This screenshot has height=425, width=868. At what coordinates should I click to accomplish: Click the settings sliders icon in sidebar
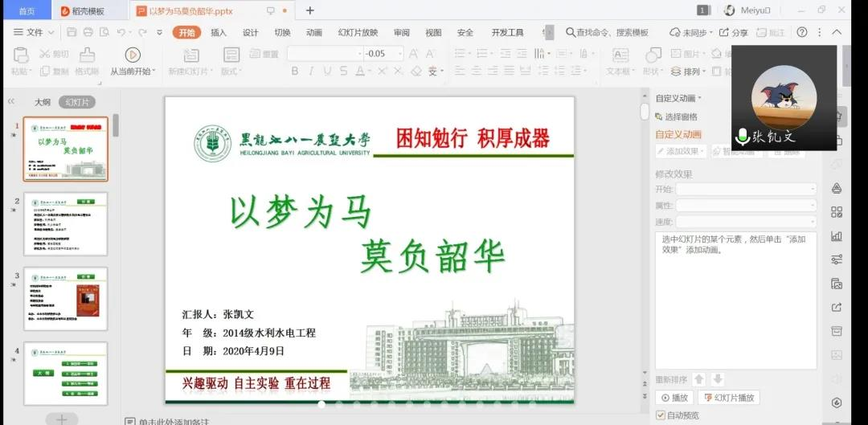click(x=837, y=259)
